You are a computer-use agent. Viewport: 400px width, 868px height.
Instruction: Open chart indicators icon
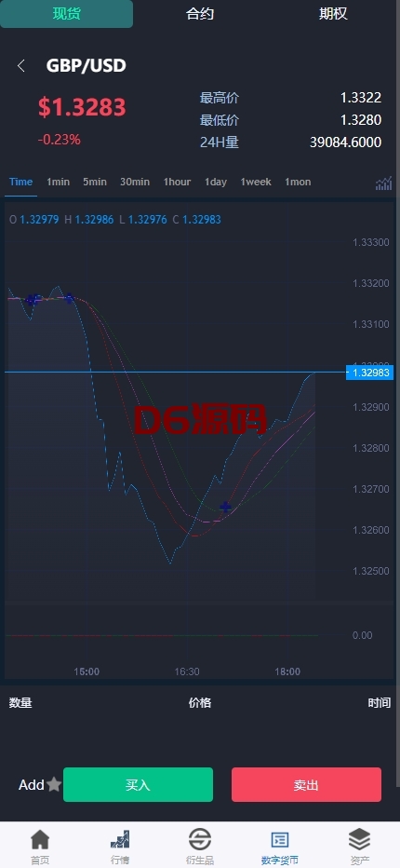(x=383, y=183)
